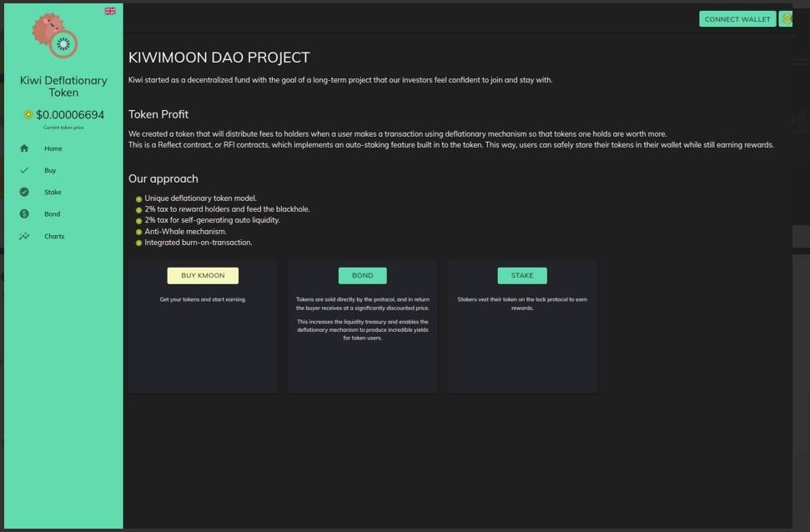Click the Home house icon

[24, 148]
